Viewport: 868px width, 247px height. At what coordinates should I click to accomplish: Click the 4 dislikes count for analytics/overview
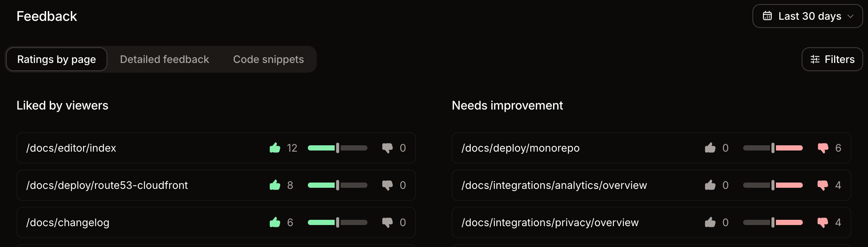[x=838, y=185]
